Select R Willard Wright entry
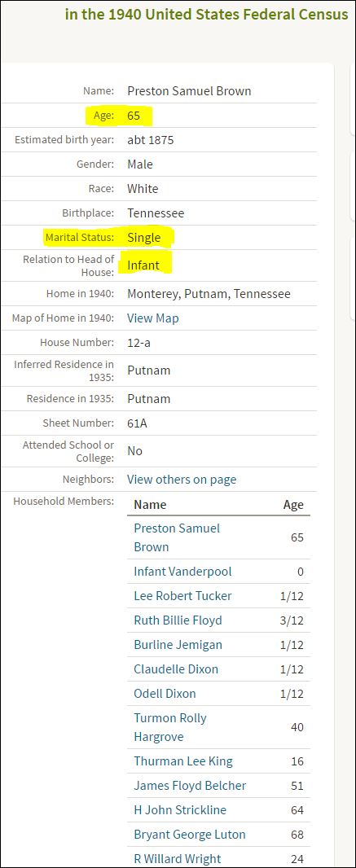The width and height of the screenshot is (356, 868). tap(177, 858)
